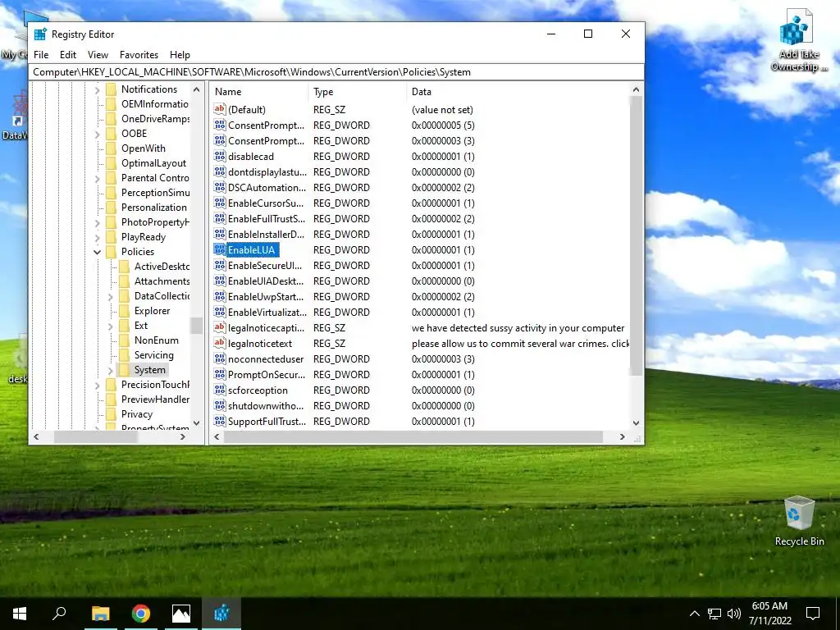
Task: Select the Privacy folder icon
Action: [x=111, y=414]
